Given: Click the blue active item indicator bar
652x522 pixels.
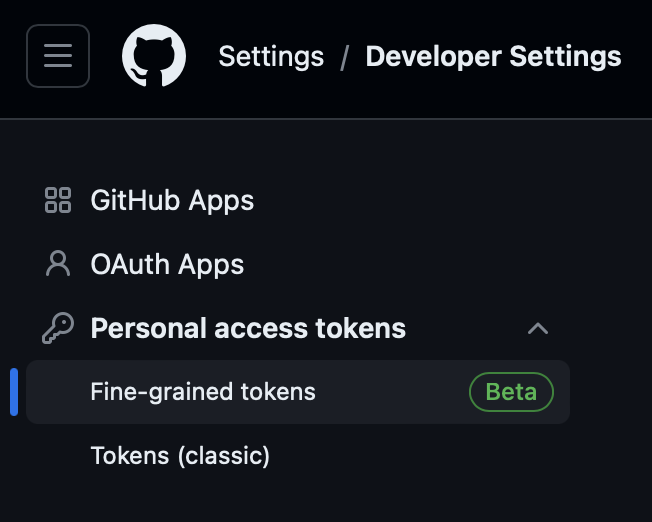Looking at the screenshot, I should 14,392.
